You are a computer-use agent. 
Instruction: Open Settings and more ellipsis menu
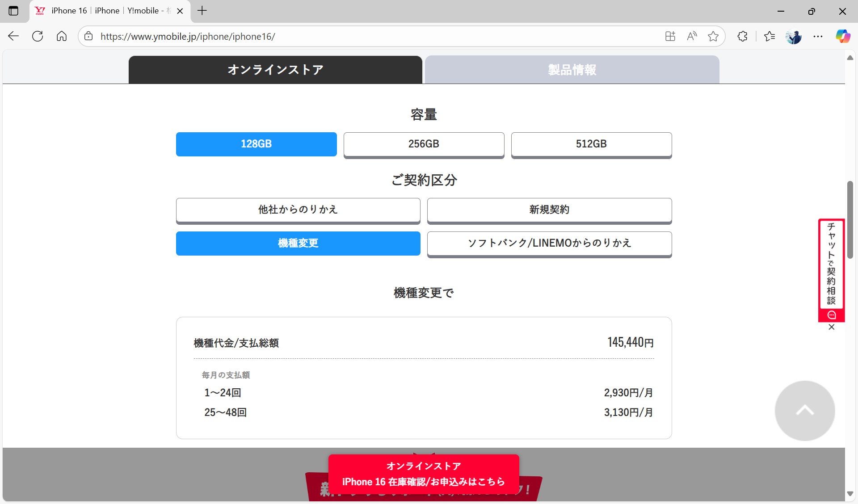(x=818, y=36)
